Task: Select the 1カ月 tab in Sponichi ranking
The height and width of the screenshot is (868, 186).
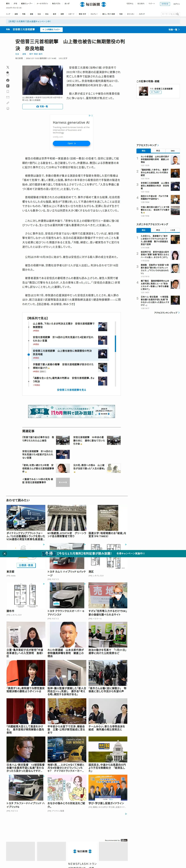Action: tap(173, 230)
